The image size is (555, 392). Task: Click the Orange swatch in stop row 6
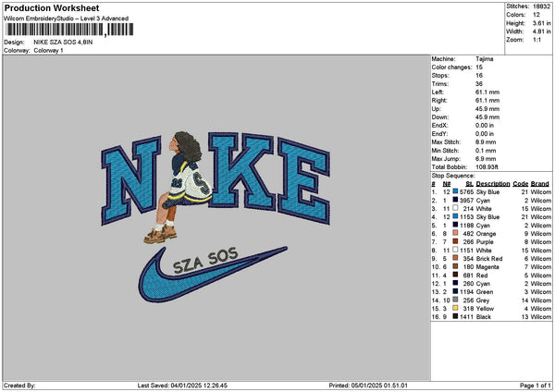455,234
